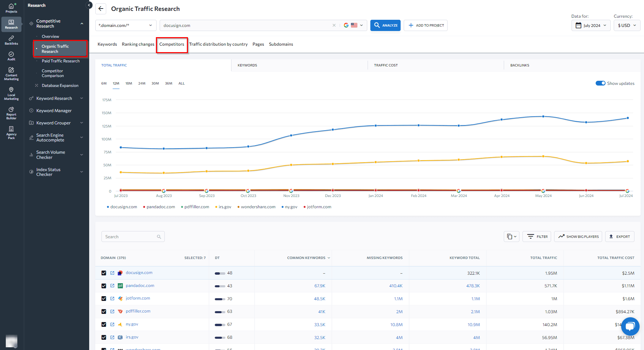Viewport: 644px width, 350px height.
Task: Select the Traffic Cost chart tab
Action: point(386,65)
